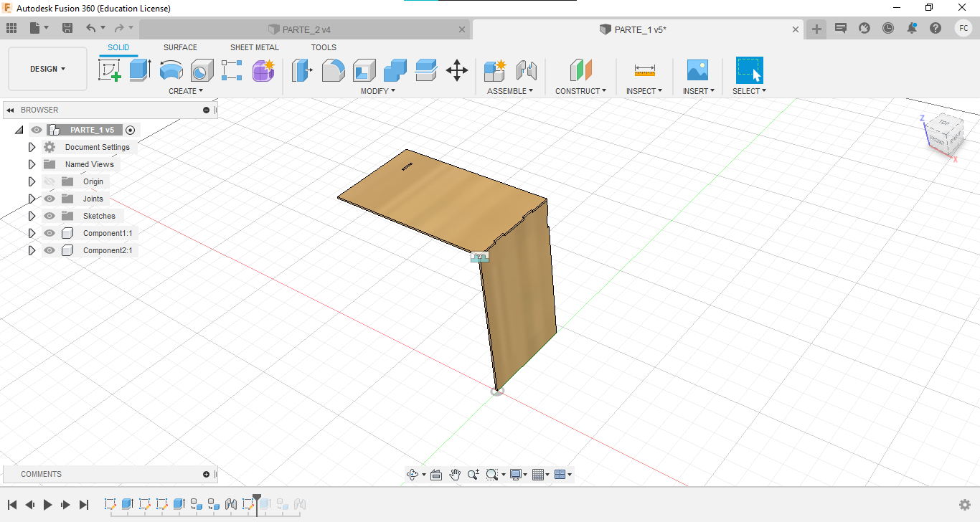980x522 pixels.
Task: Select the Press Pull tool
Action: [302, 70]
